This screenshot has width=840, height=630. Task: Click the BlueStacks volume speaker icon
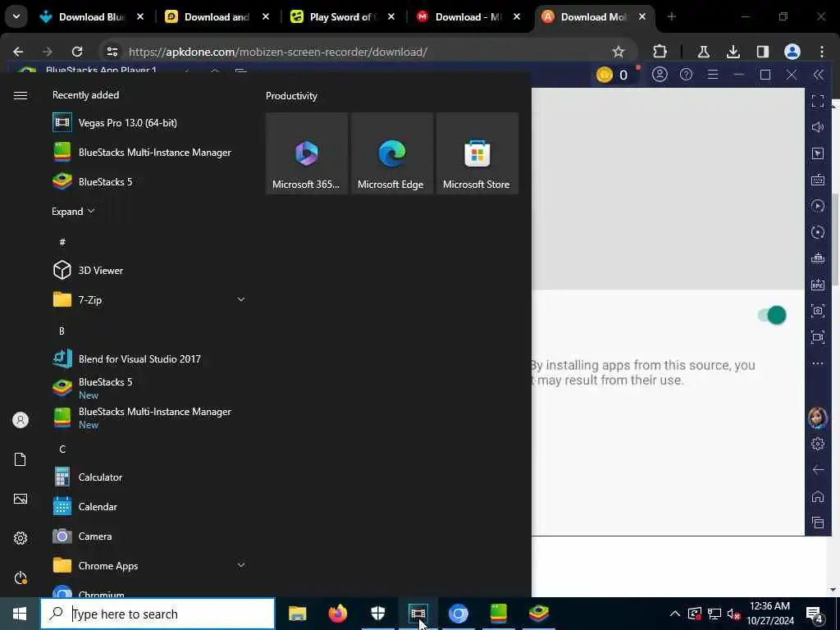pos(818,127)
